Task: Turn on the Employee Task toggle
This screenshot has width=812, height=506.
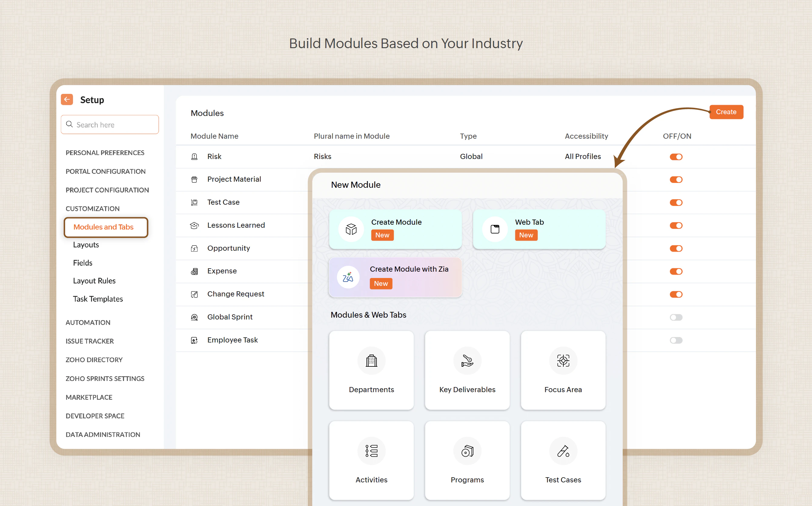Action: [x=676, y=340]
